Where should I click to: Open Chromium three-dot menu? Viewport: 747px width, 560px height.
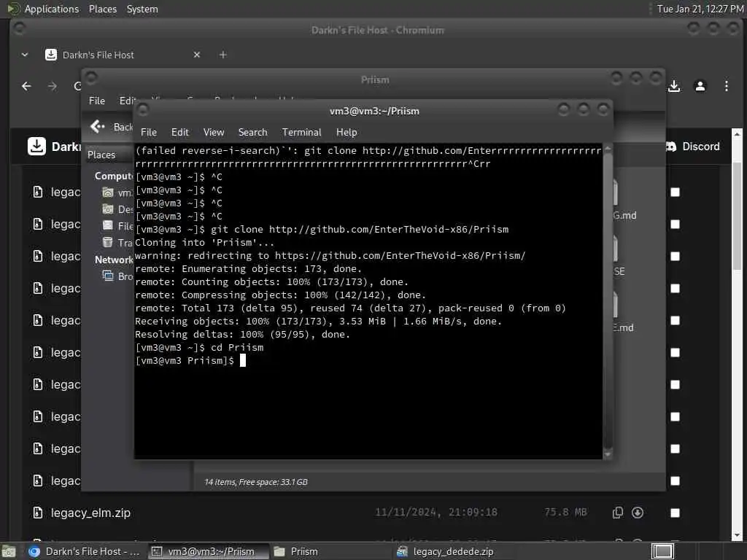coord(726,86)
